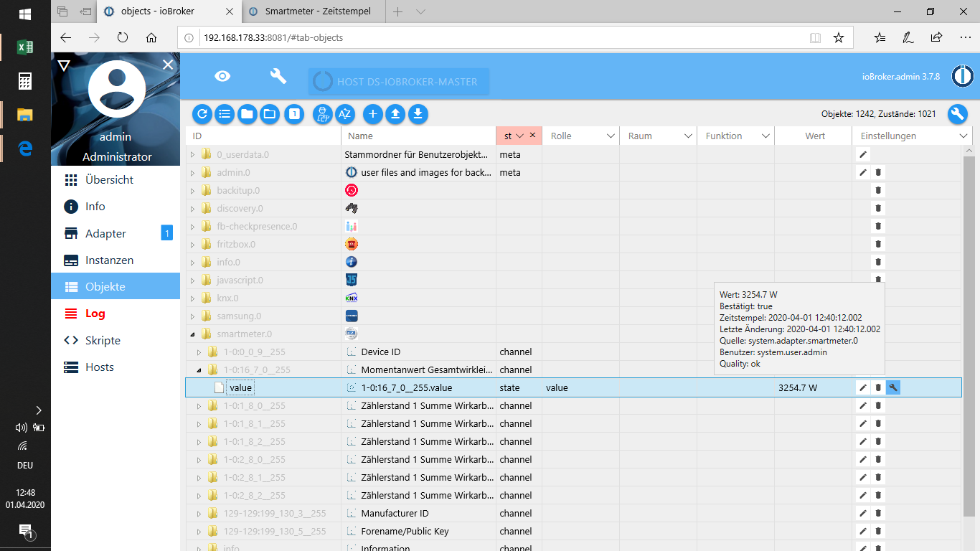Viewport: 980px width, 551px height.
Task: Open Calculator from the Windows taskbar
Action: point(25,81)
